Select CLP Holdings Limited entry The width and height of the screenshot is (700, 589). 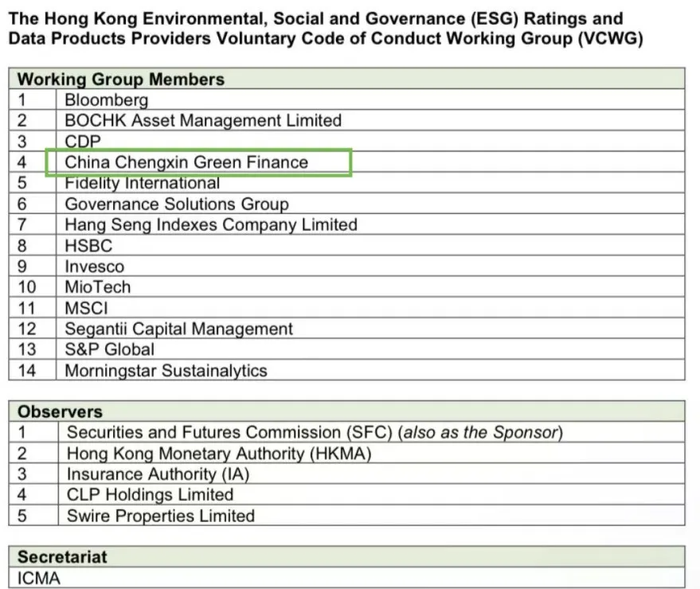tap(150, 495)
